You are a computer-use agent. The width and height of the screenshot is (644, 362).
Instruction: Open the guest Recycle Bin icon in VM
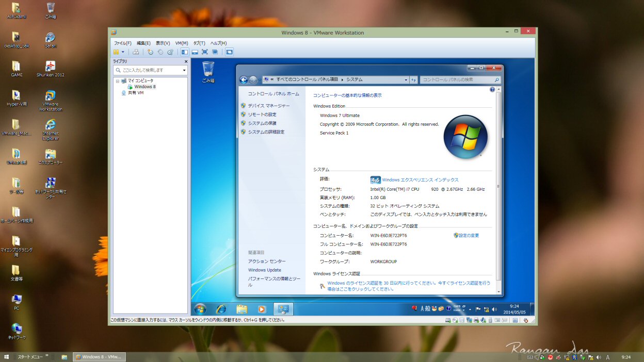point(208,72)
